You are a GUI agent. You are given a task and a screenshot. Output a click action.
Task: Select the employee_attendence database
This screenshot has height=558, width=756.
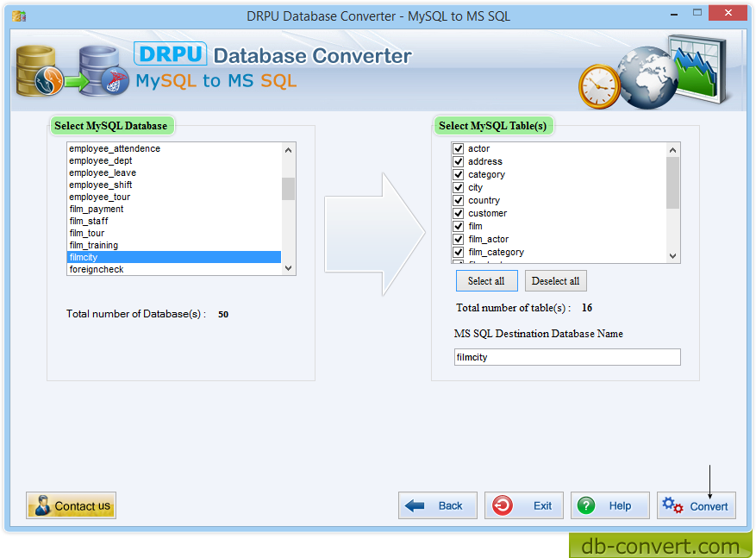coord(173,148)
